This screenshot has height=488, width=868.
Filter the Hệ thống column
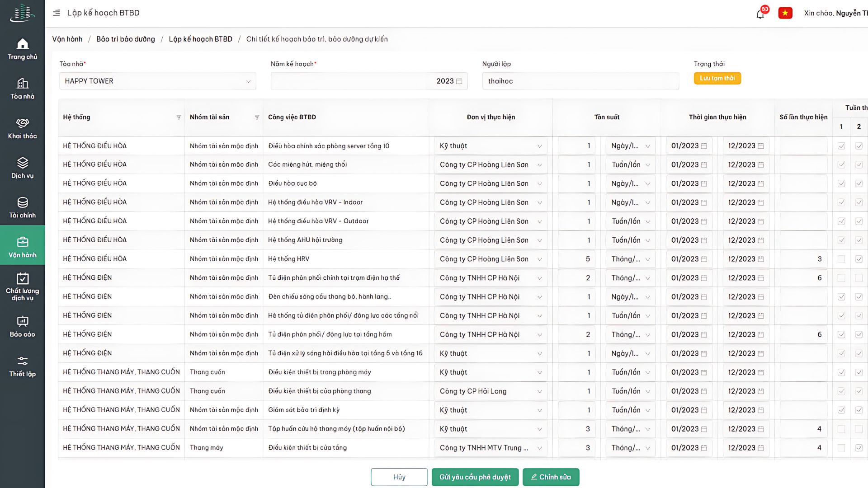click(179, 117)
